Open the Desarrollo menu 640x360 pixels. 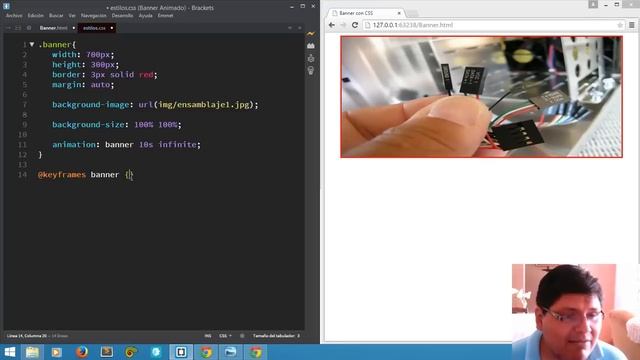click(122, 16)
